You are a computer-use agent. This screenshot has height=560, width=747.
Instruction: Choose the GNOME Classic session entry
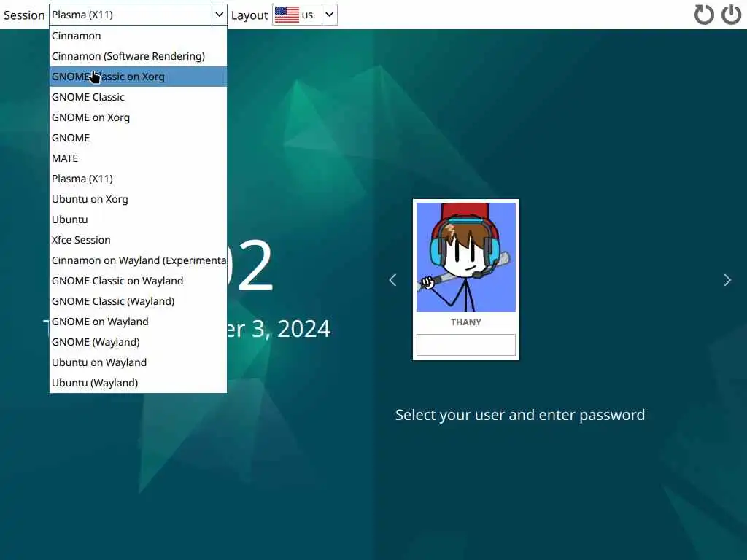pyautogui.click(x=138, y=97)
